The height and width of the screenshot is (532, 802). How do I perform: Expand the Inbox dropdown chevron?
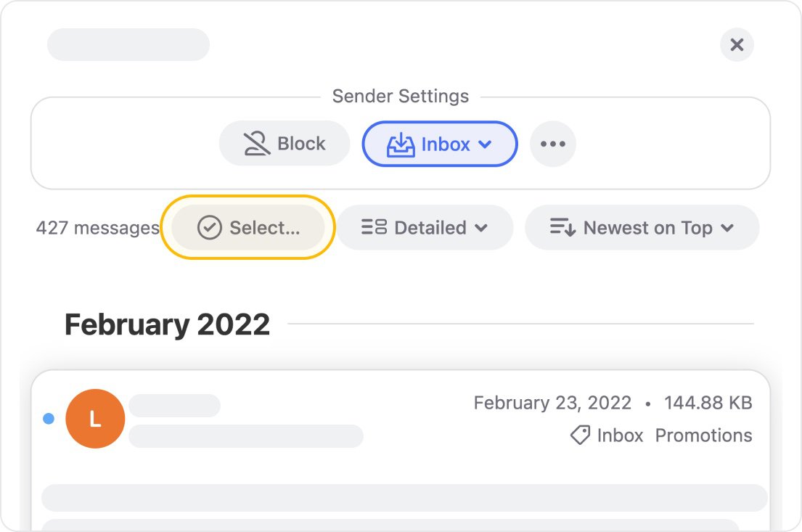485,144
